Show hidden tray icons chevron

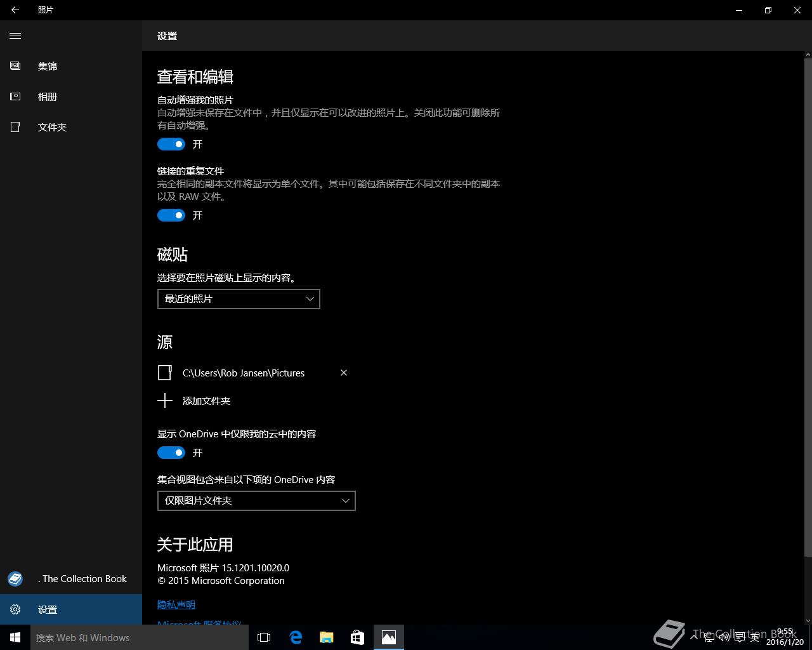tap(693, 637)
